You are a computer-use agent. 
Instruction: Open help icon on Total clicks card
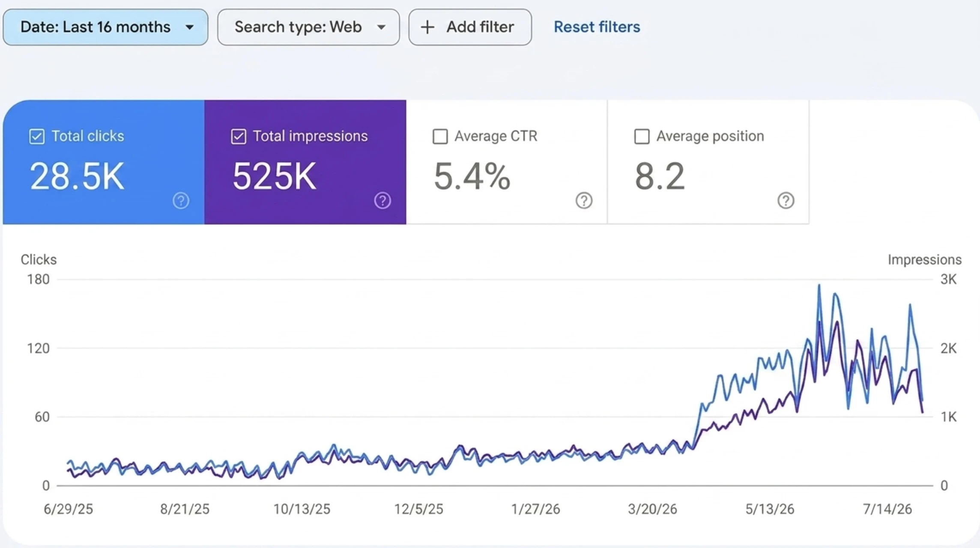coord(181,200)
